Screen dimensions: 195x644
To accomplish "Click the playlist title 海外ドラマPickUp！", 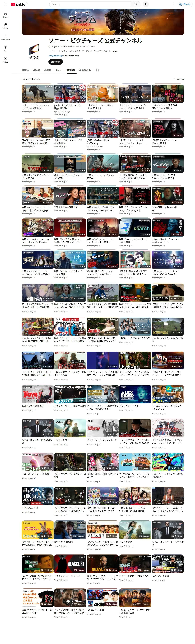I will click(64, 542).
